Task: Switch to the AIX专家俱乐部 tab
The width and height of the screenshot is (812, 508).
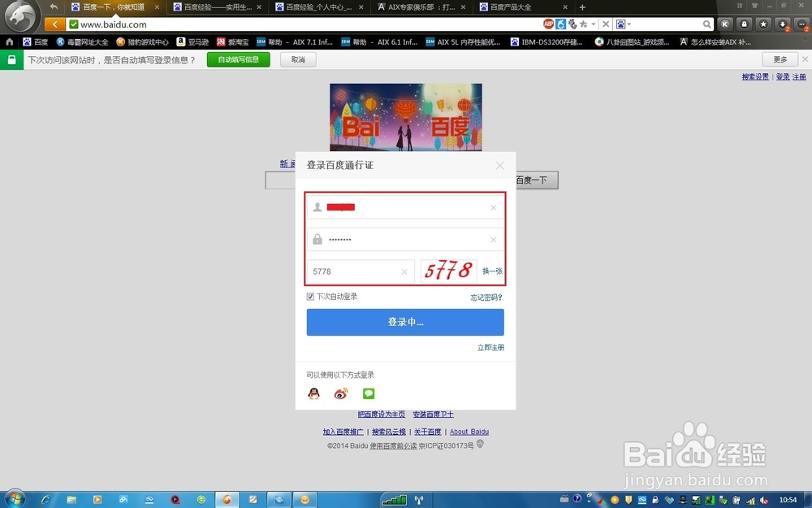Action: 421,7
